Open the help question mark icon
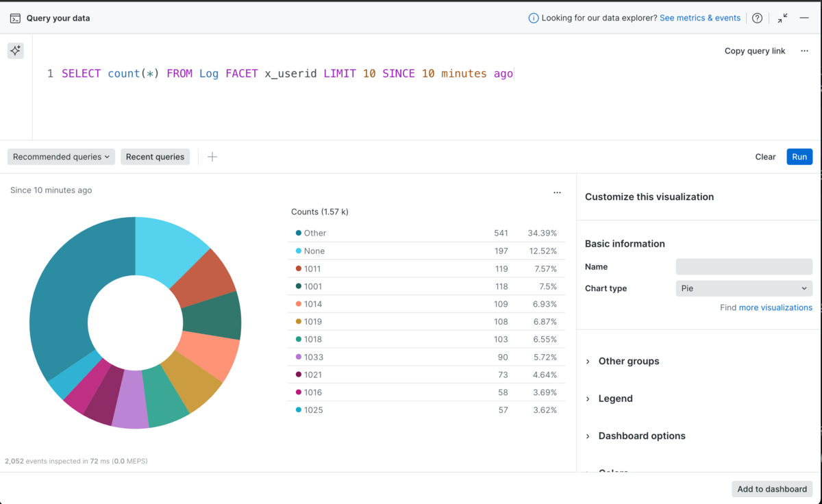The width and height of the screenshot is (822, 504). tap(757, 18)
